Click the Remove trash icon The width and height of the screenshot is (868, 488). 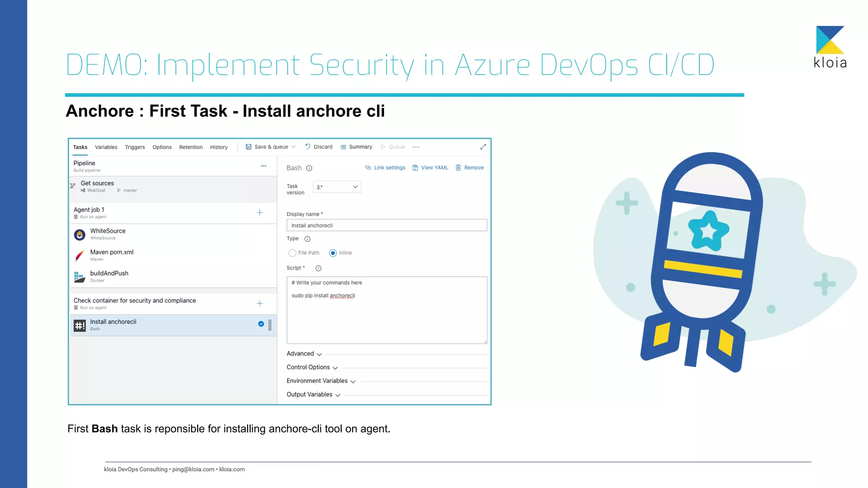pos(458,168)
